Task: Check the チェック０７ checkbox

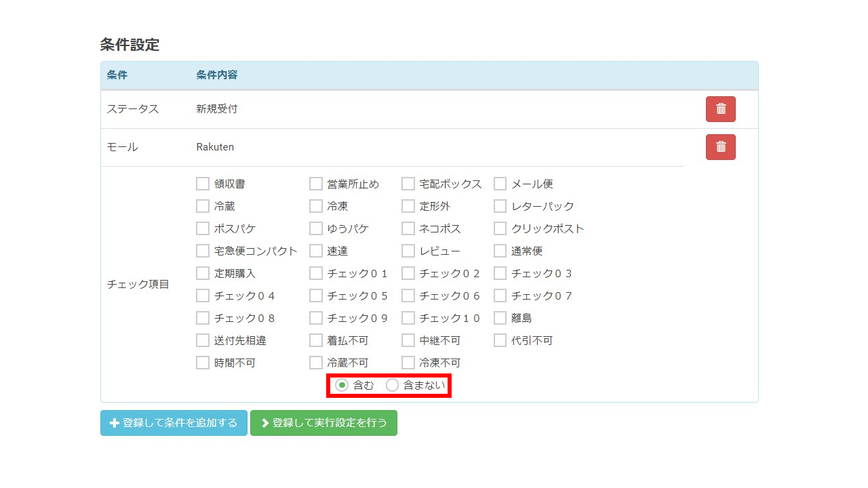Action: [x=500, y=296]
